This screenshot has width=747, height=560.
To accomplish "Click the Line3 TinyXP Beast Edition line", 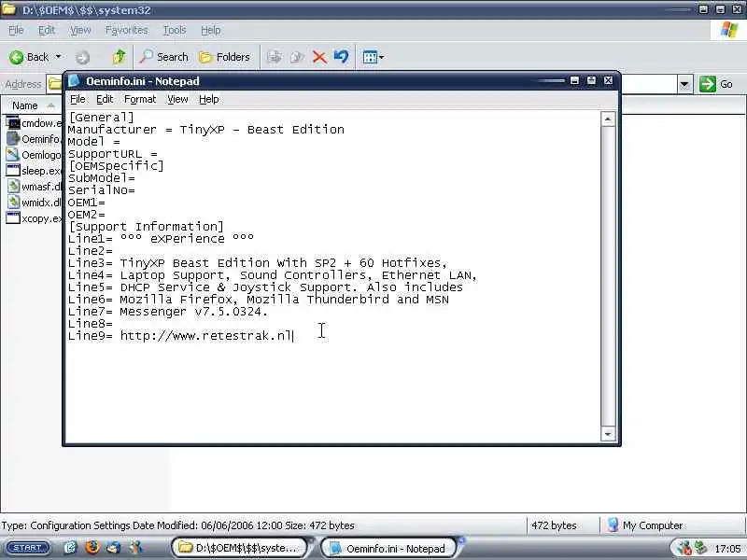I will click(x=258, y=263).
